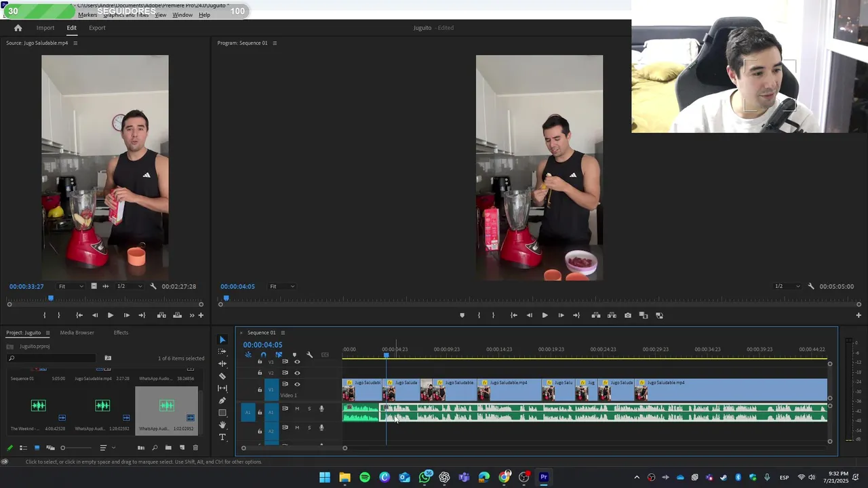Solo track A1 with S button
Image resolution: width=868 pixels, height=488 pixels.
pyautogui.click(x=309, y=409)
